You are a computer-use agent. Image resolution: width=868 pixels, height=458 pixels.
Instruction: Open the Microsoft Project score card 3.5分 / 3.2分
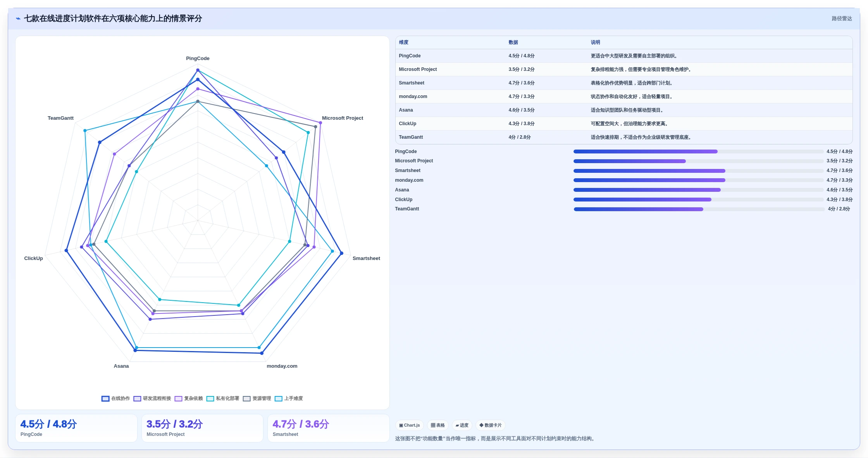(x=202, y=428)
